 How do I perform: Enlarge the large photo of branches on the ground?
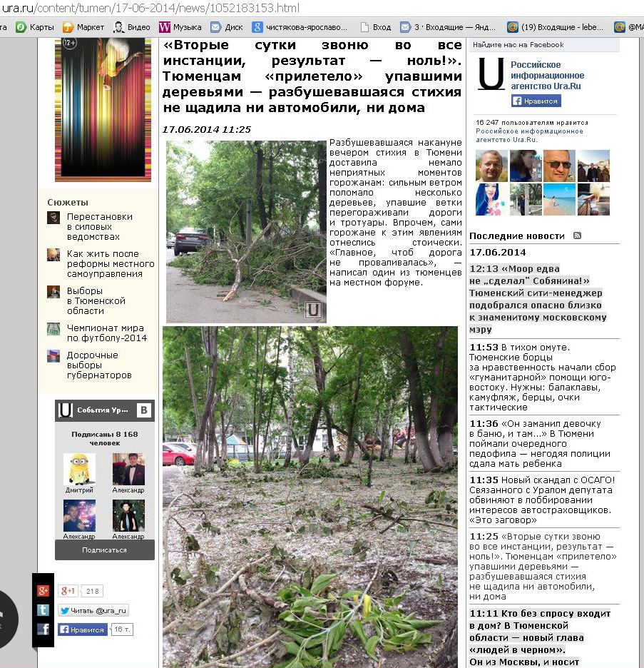point(310,497)
